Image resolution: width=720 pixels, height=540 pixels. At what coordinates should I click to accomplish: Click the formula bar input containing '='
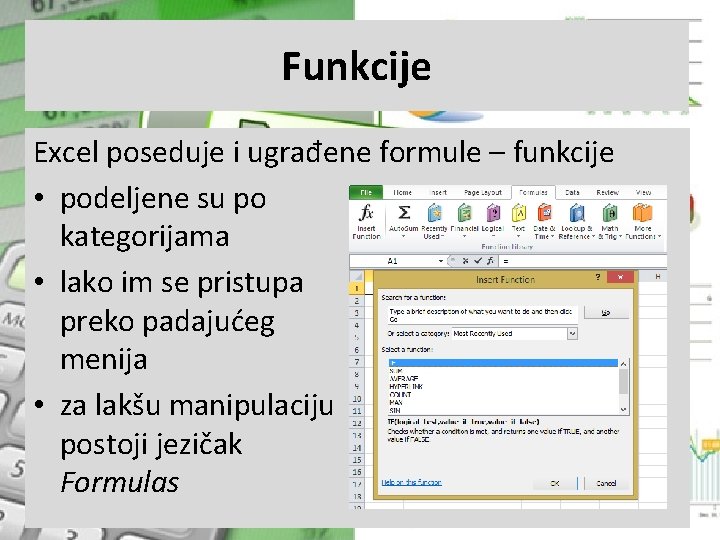point(583,261)
